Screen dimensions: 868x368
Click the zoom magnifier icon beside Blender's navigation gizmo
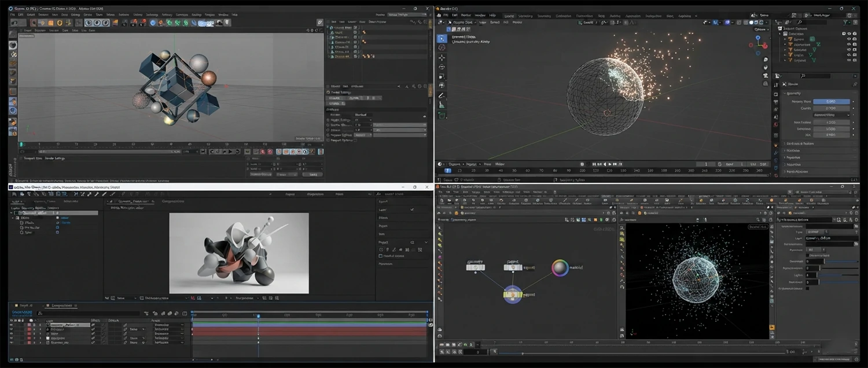coord(766,60)
